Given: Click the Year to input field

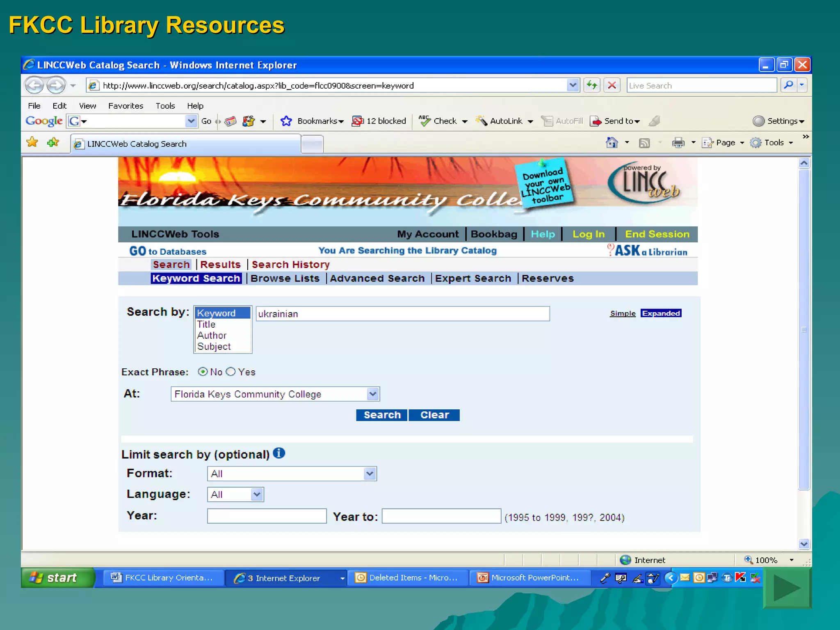Looking at the screenshot, I should point(441,516).
